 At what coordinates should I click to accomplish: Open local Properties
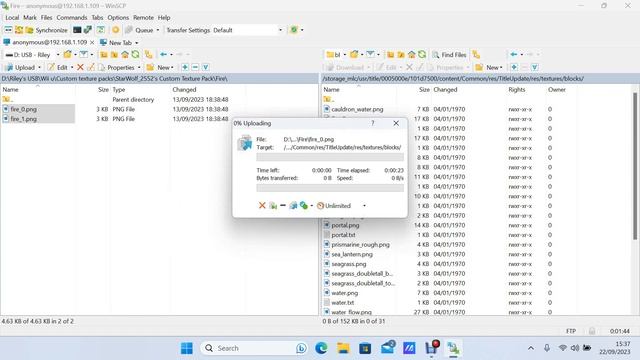(x=116, y=67)
